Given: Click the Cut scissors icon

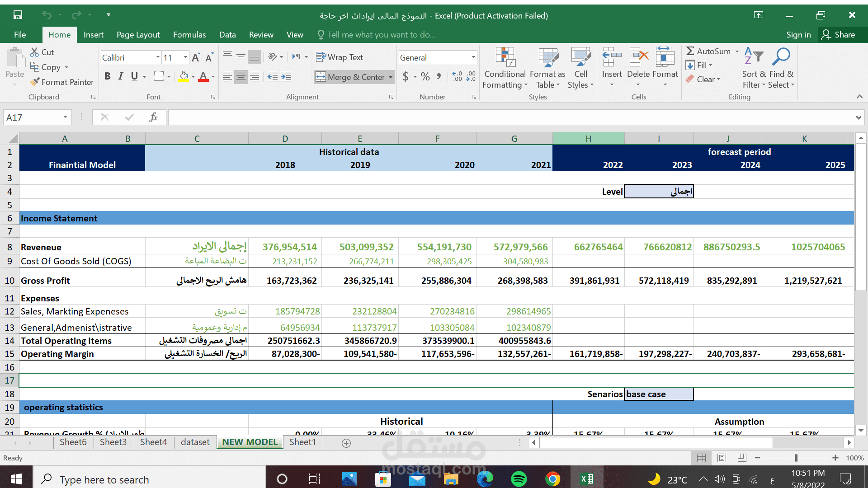Looking at the screenshot, I should point(34,52).
